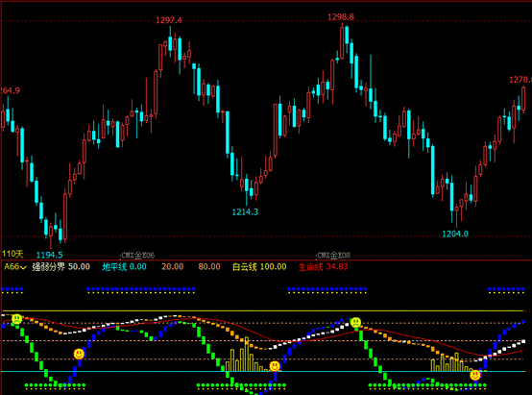Click the frowning face signal under the 1298.8 peak
This screenshot has height=395, width=532.
[x=355, y=322]
